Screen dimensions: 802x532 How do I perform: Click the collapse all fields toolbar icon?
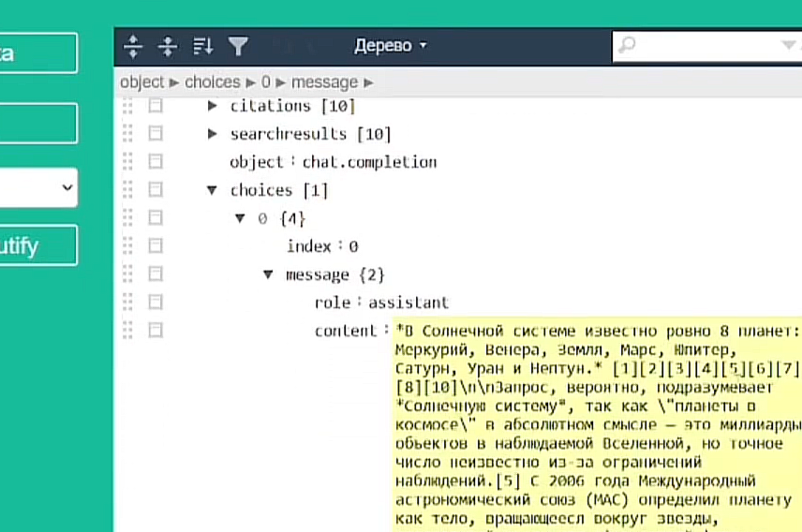click(x=168, y=45)
